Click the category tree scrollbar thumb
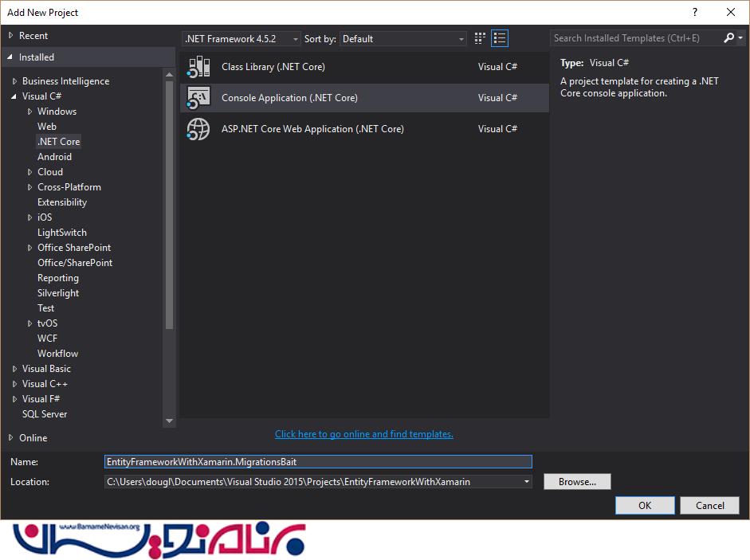750x560 pixels. tap(169, 206)
